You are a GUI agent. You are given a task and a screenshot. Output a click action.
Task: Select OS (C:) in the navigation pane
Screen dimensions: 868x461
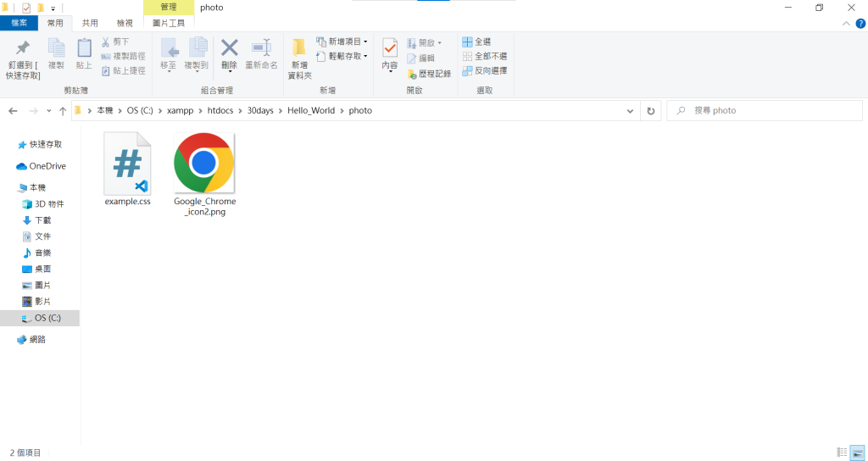[40, 318]
